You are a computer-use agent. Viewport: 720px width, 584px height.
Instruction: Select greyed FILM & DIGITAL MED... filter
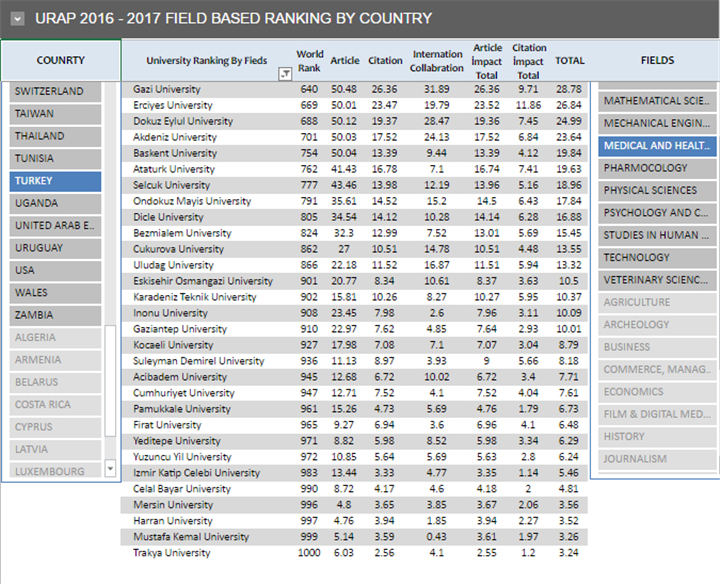pos(657,415)
